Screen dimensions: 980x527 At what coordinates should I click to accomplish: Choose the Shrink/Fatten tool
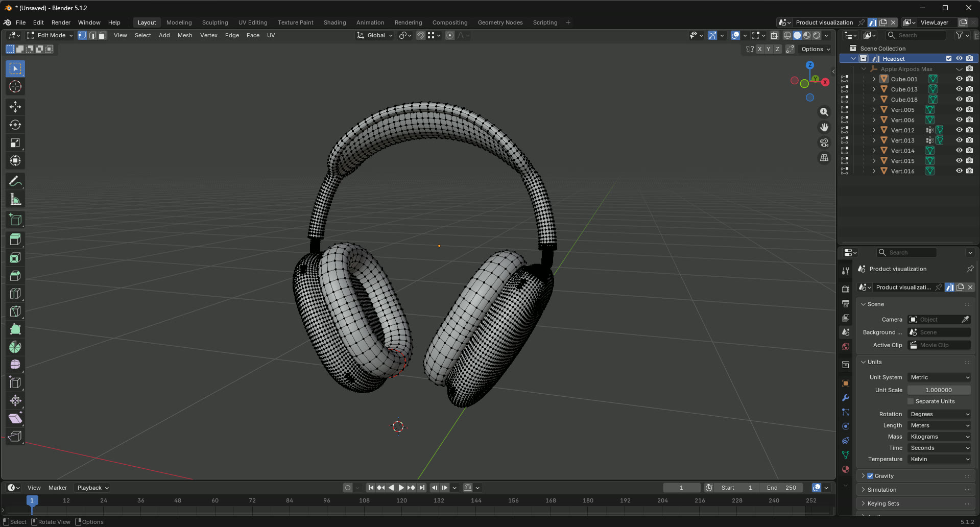pyautogui.click(x=15, y=400)
